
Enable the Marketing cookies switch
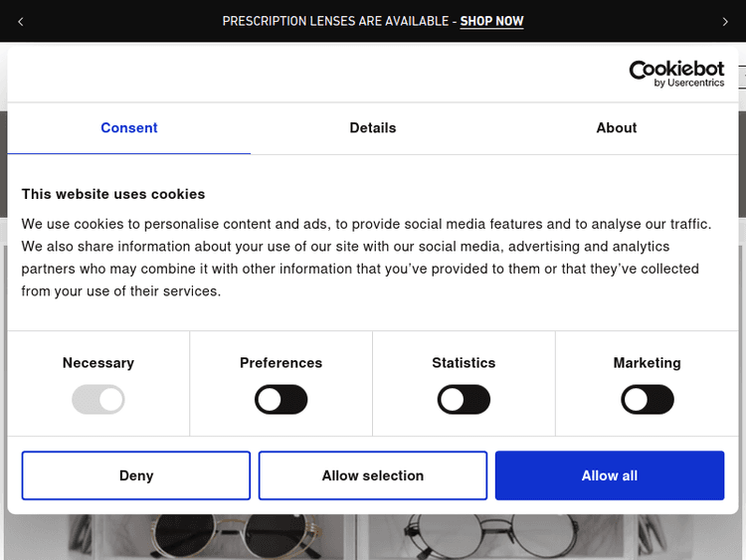point(648,400)
